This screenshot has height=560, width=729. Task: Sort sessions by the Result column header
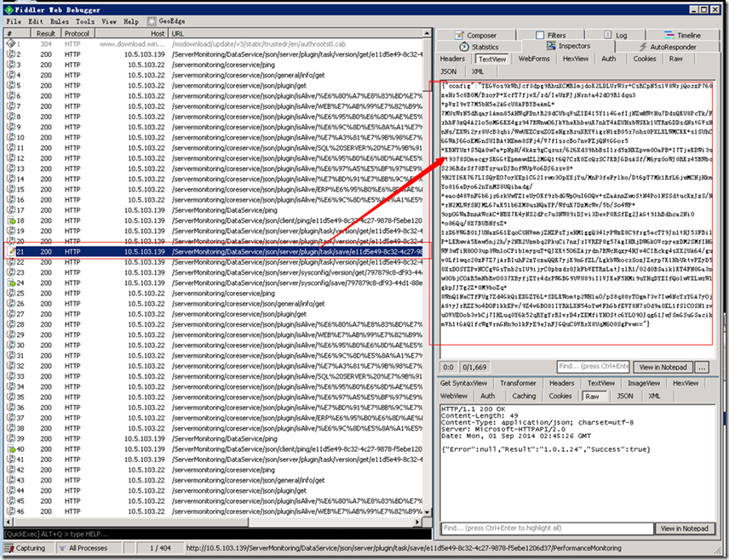(x=46, y=33)
